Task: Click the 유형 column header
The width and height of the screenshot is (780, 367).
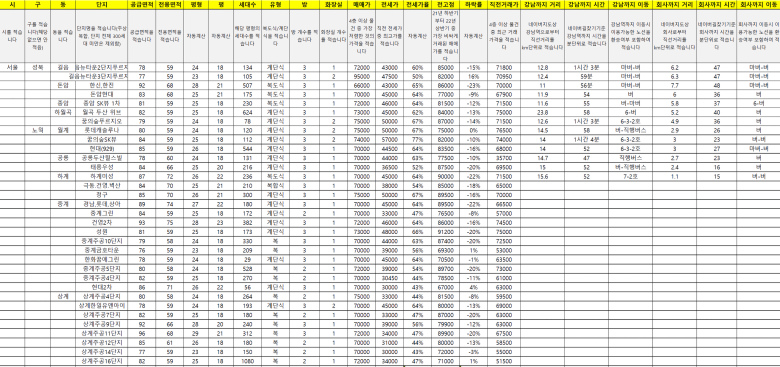Action: 275,4
